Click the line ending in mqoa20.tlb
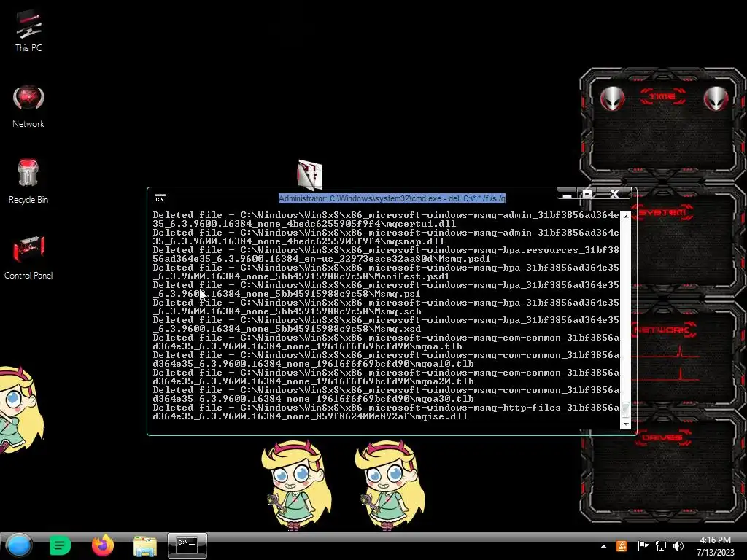This screenshot has height=560, width=747. 386,377
